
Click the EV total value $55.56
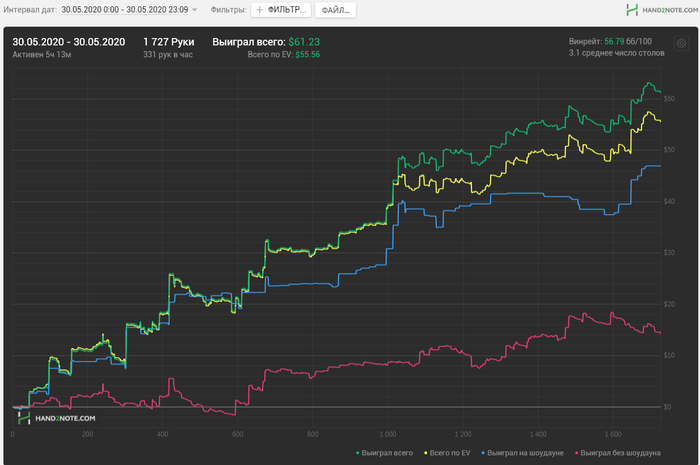click(308, 54)
